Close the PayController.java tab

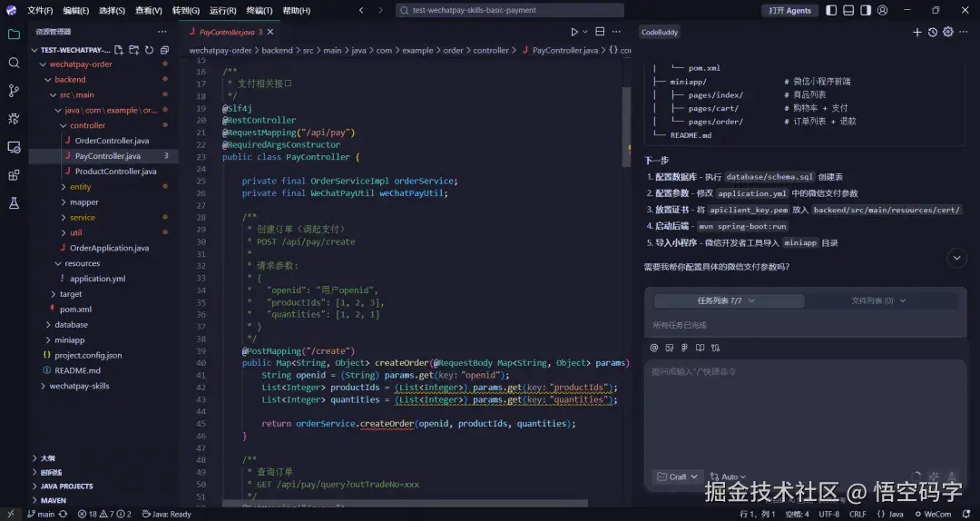[270, 32]
